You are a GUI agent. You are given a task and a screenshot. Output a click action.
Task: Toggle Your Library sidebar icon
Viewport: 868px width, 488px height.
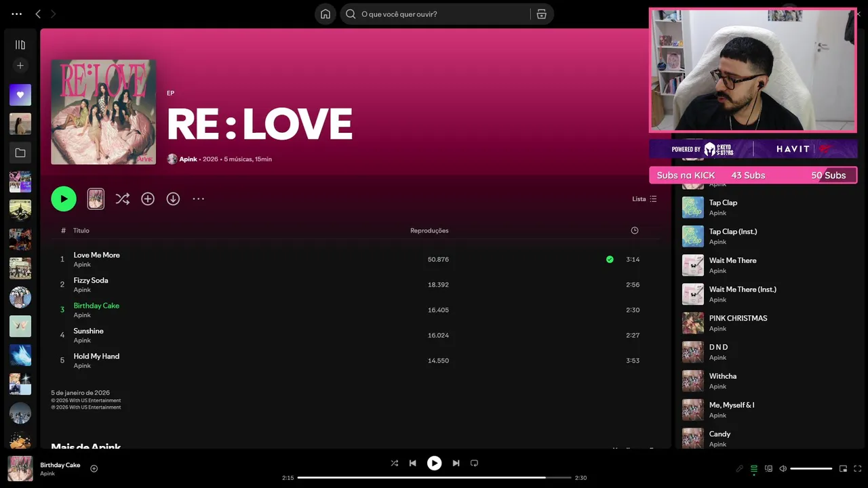20,45
